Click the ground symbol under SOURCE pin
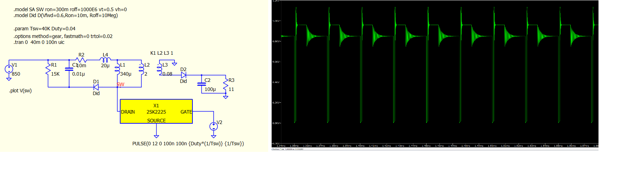The width and height of the screenshot is (644, 170). 156,136
